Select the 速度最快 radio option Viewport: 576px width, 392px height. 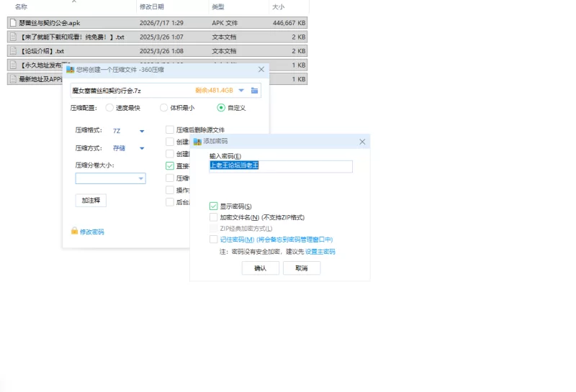(109, 108)
